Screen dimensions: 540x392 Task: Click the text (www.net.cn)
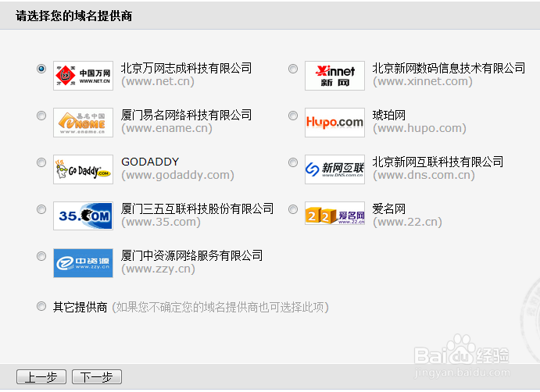[x=158, y=81]
